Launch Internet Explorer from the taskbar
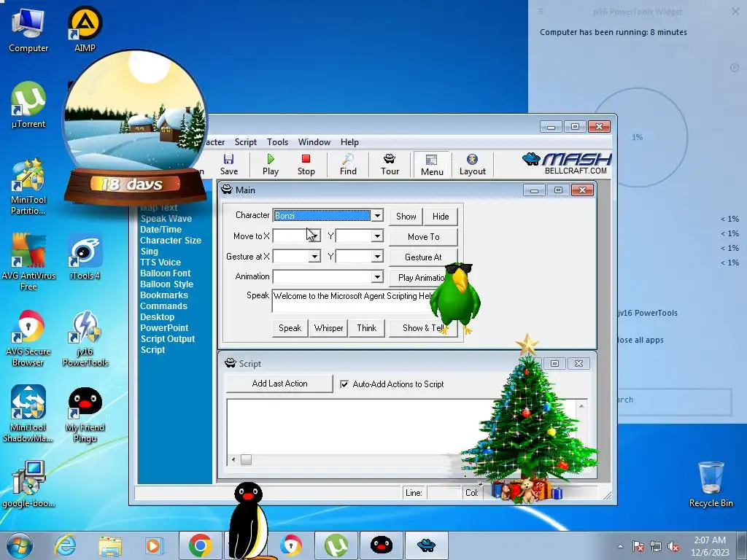Screen dimensions: 747x560 coord(65,545)
